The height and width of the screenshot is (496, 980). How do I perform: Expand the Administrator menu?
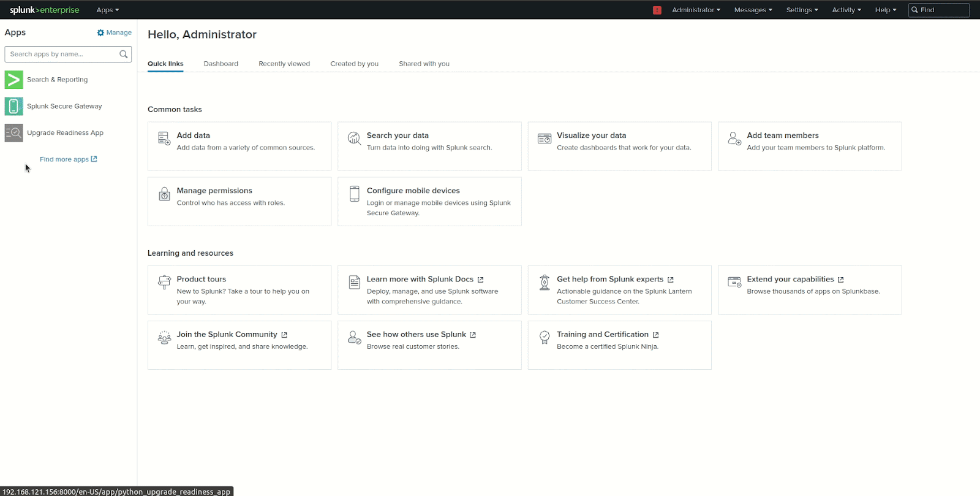696,10
